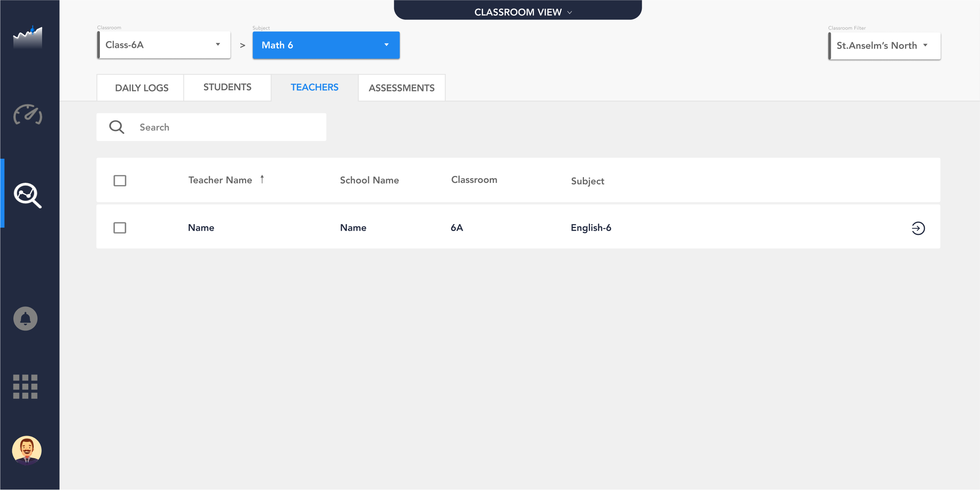Sort by Teacher Name arrow
The width and height of the screenshot is (980, 490).
pyautogui.click(x=262, y=179)
